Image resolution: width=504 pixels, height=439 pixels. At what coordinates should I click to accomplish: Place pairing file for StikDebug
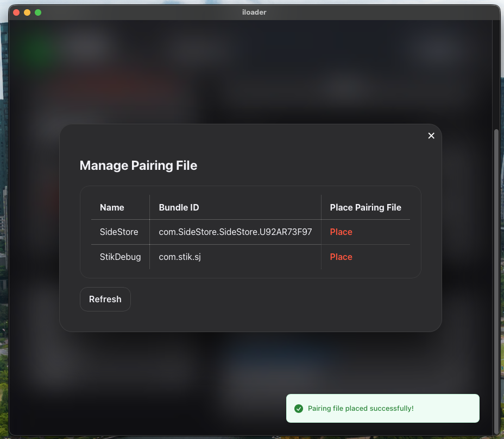point(341,257)
